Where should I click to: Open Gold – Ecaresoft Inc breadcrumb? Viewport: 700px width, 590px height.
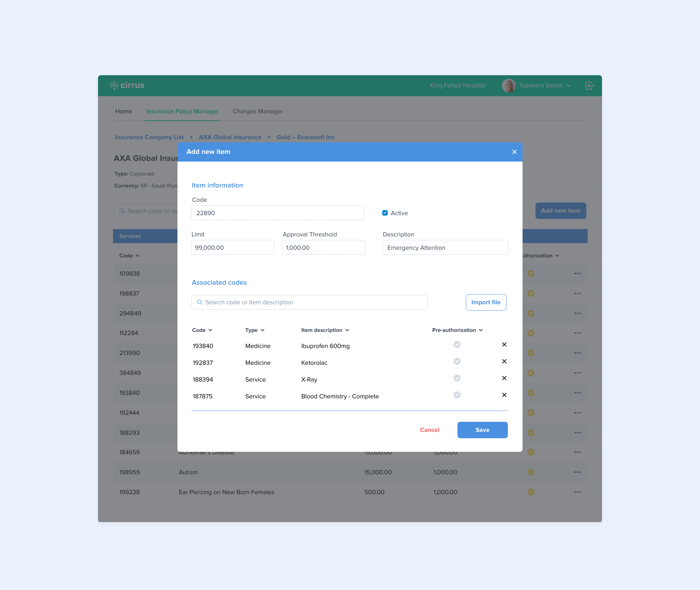306,137
